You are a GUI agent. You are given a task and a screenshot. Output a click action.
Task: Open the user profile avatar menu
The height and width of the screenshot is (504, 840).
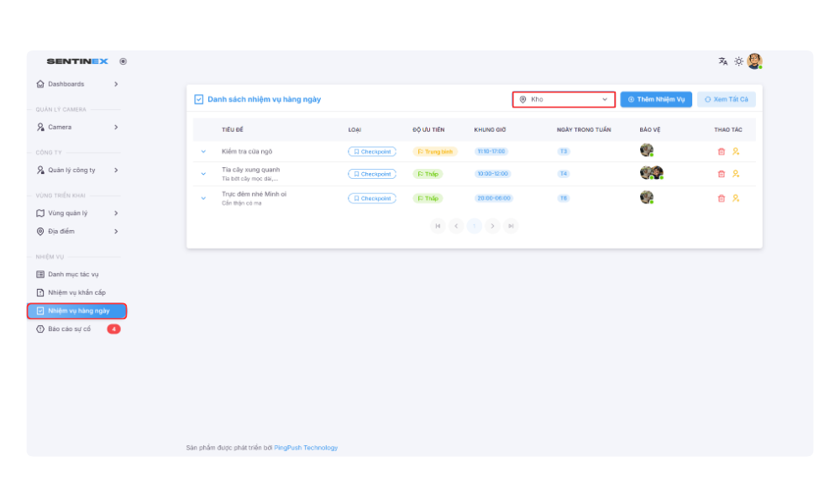point(754,61)
